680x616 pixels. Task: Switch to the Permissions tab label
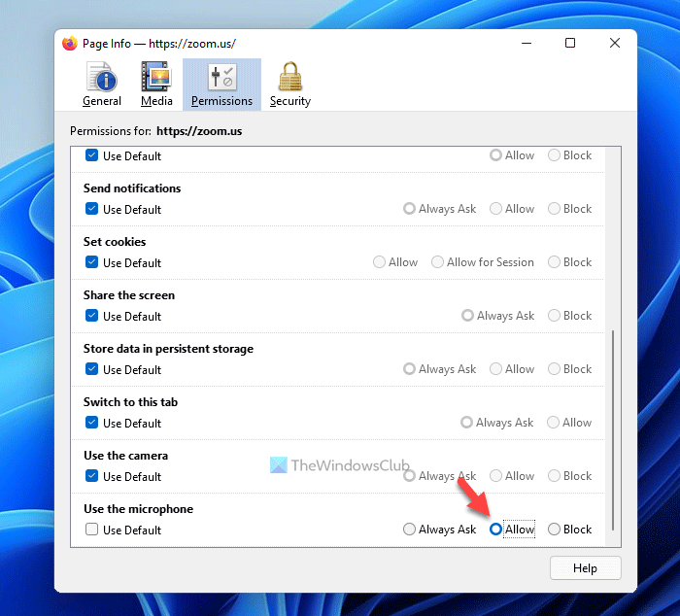click(221, 101)
